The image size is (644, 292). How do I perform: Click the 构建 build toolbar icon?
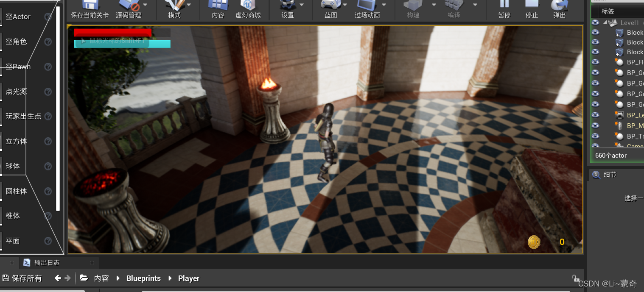pyautogui.click(x=413, y=5)
